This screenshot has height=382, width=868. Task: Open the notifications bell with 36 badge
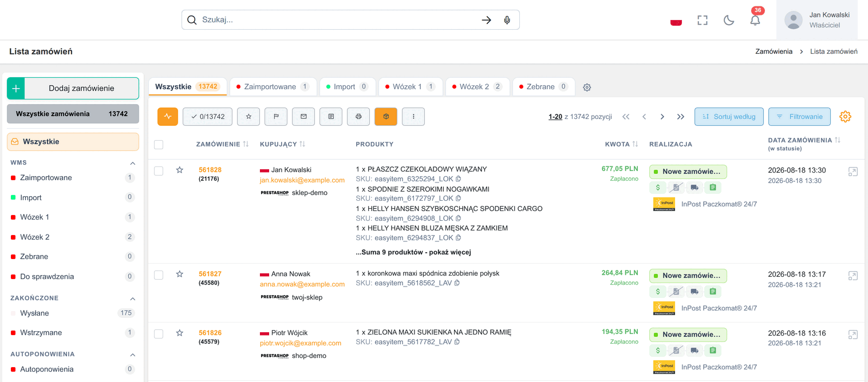point(755,20)
